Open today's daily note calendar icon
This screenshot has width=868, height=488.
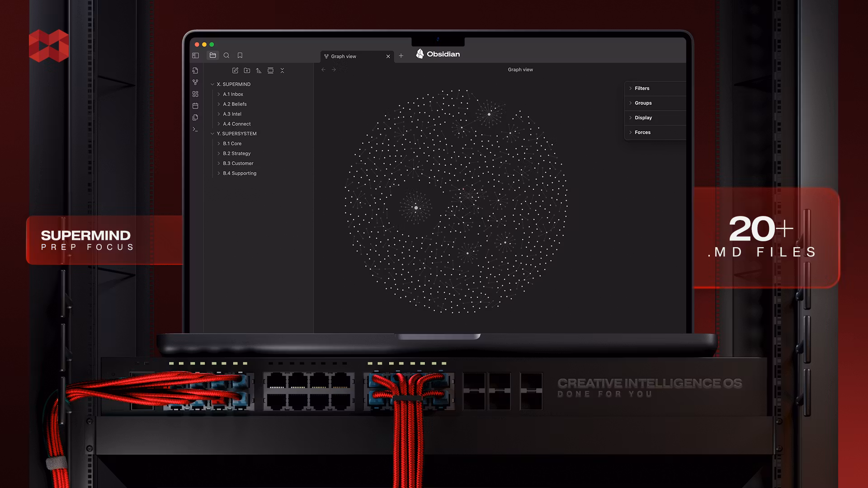pos(195,106)
